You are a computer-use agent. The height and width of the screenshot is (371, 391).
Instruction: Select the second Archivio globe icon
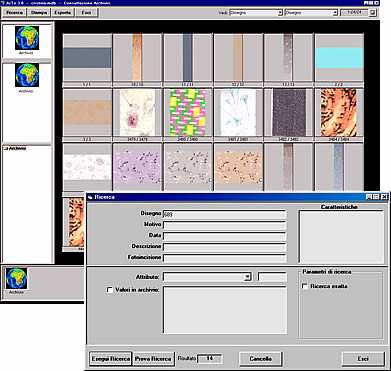[27, 75]
